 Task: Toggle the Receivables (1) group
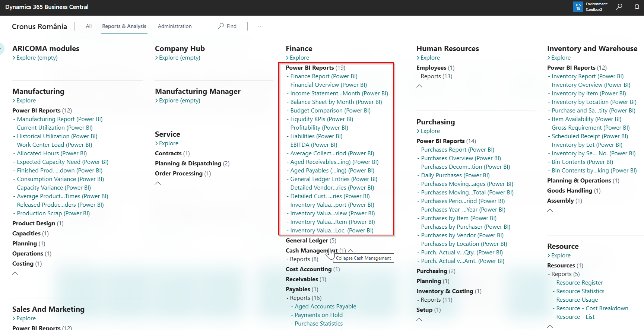306,279
